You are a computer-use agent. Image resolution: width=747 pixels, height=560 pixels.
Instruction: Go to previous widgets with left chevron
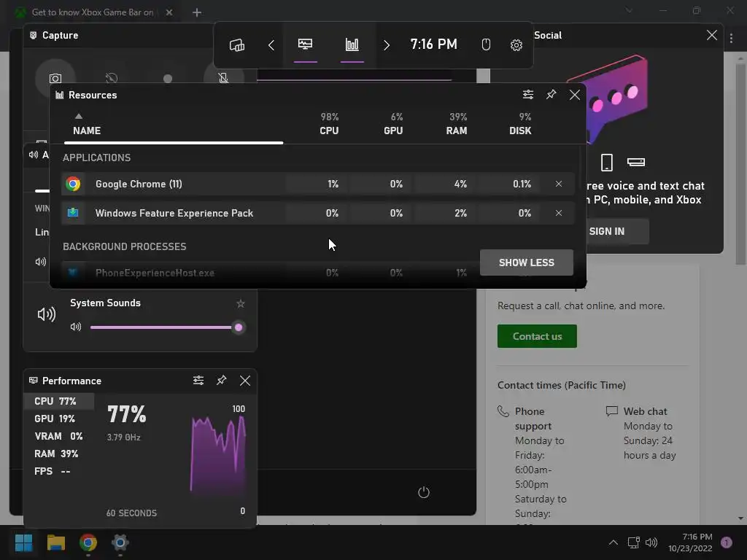point(271,45)
